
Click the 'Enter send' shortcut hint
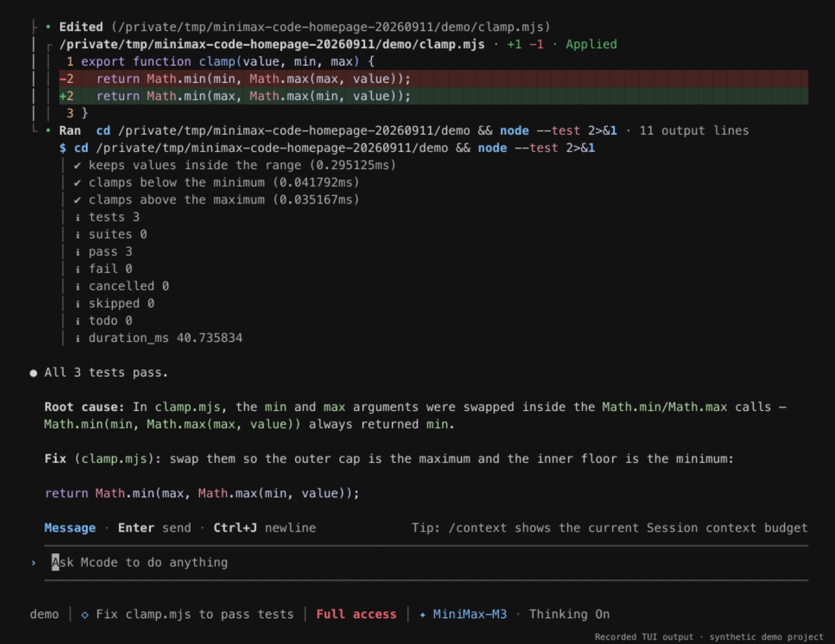[x=155, y=528]
